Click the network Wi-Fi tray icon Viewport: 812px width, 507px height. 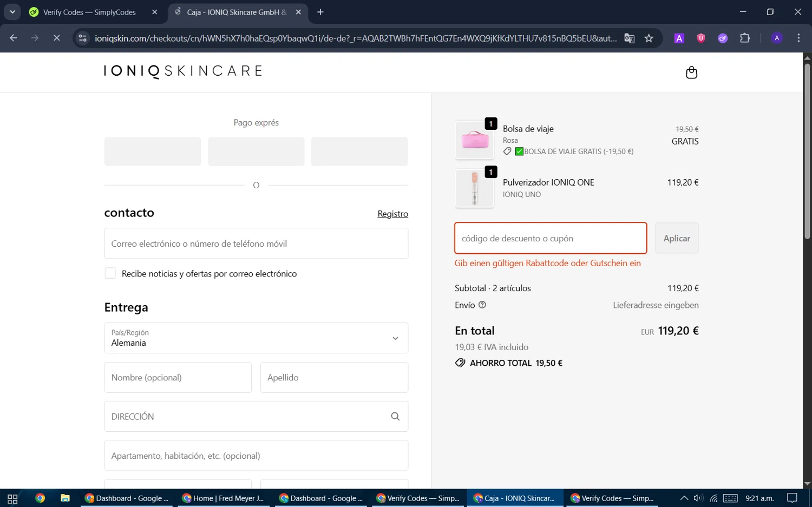click(713, 498)
